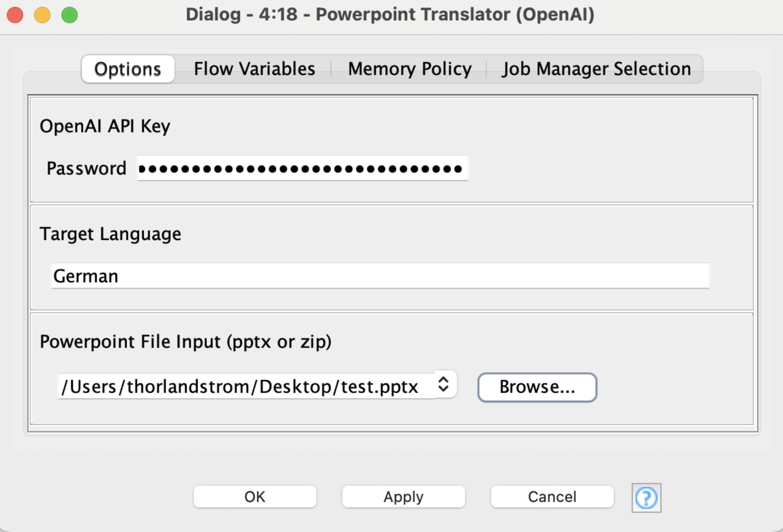Image resolution: width=783 pixels, height=532 pixels.
Task: Open the help question mark icon
Action: (646, 497)
